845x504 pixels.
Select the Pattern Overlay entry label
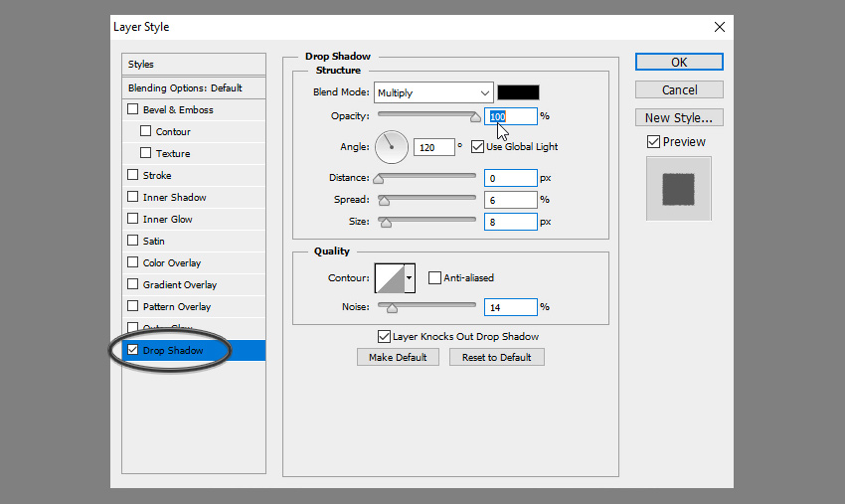pyautogui.click(x=177, y=307)
